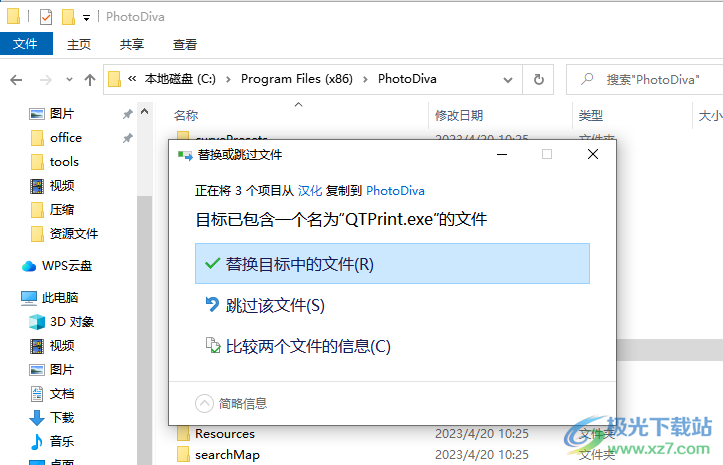Select the searchMap folder row
The height and width of the screenshot is (465, 723).
click(227, 455)
